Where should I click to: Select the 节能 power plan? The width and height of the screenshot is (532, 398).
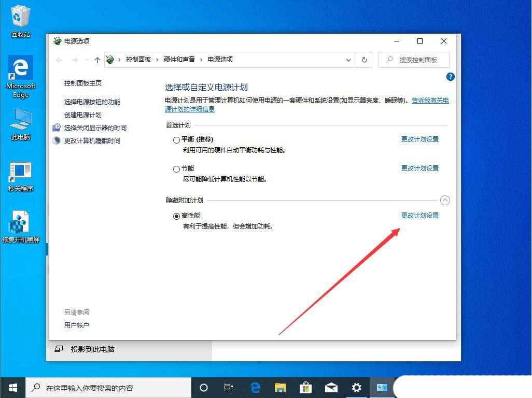pos(176,169)
